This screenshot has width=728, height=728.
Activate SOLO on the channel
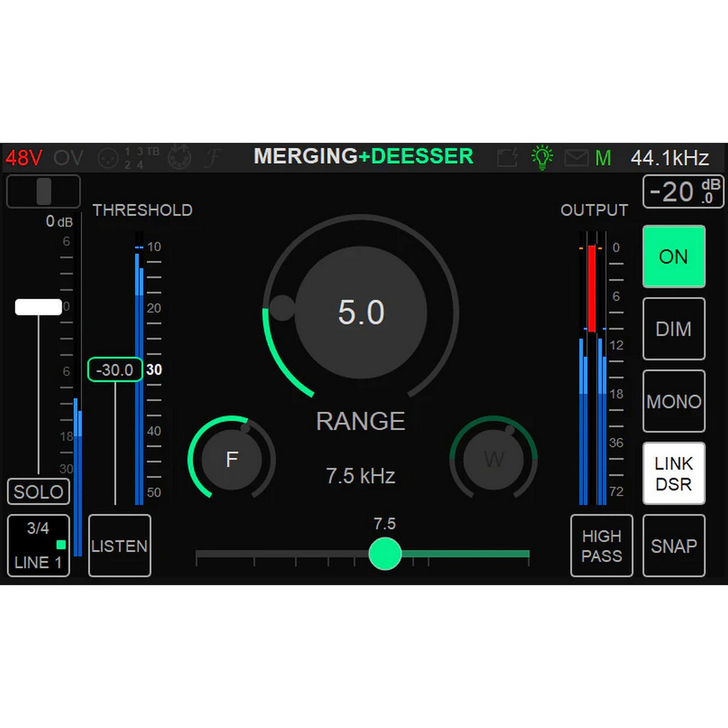(x=38, y=492)
